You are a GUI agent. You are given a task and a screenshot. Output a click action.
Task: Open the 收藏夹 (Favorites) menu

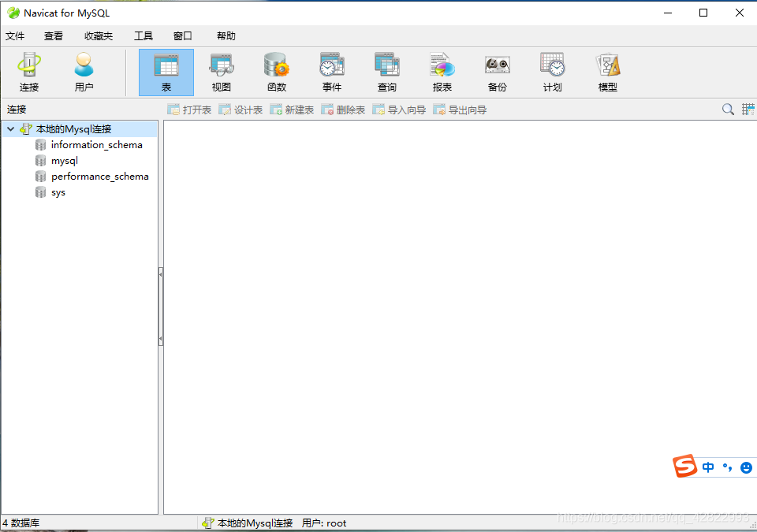99,35
